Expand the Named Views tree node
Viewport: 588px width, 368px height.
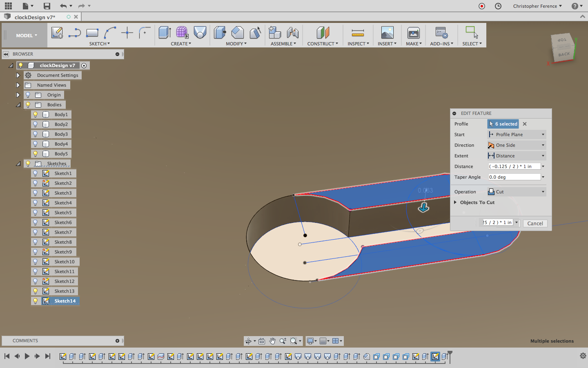(x=18, y=85)
